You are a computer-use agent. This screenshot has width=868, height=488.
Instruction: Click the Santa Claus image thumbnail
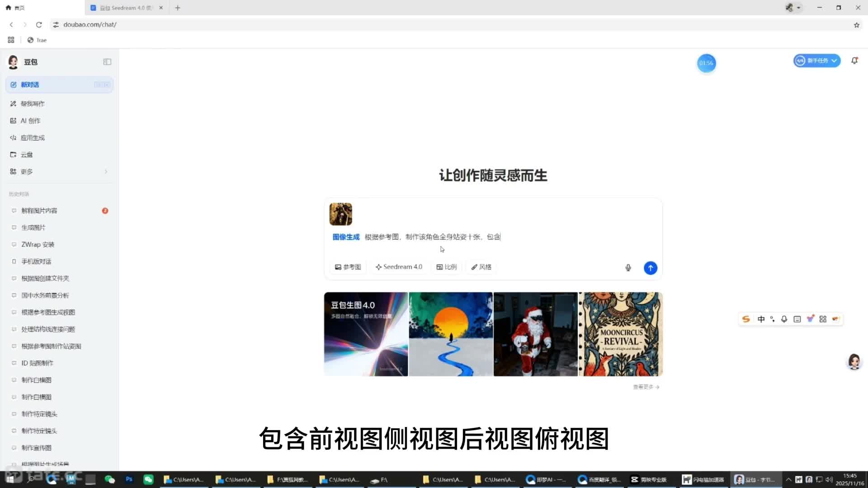(x=535, y=333)
